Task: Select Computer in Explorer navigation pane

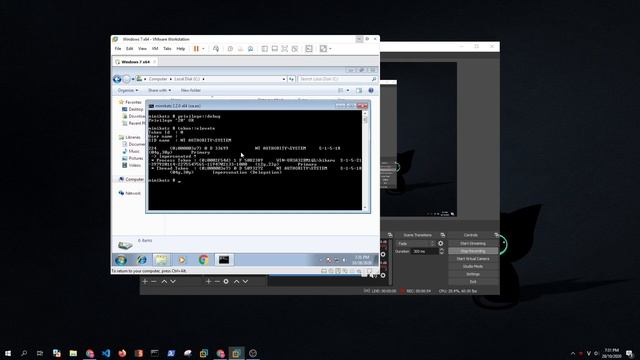Action: pos(131,179)
